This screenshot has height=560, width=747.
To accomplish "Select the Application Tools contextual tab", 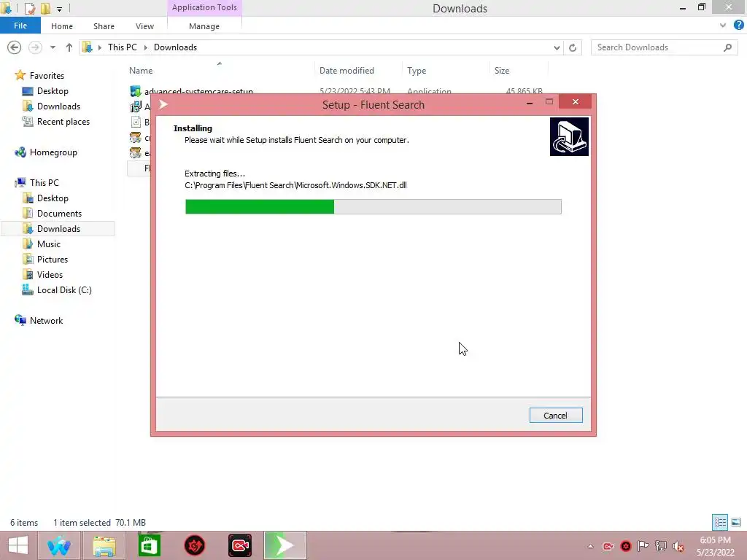I will (204, 7).
